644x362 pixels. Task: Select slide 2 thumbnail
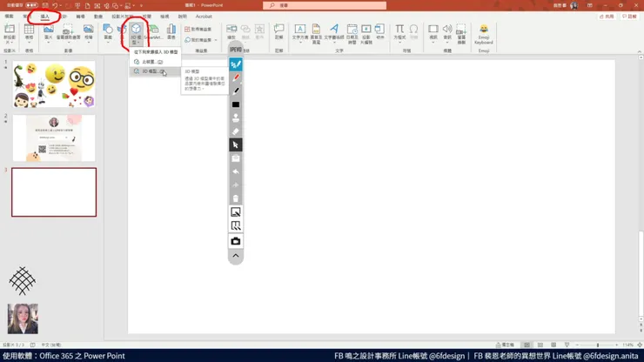coord(54,138)
